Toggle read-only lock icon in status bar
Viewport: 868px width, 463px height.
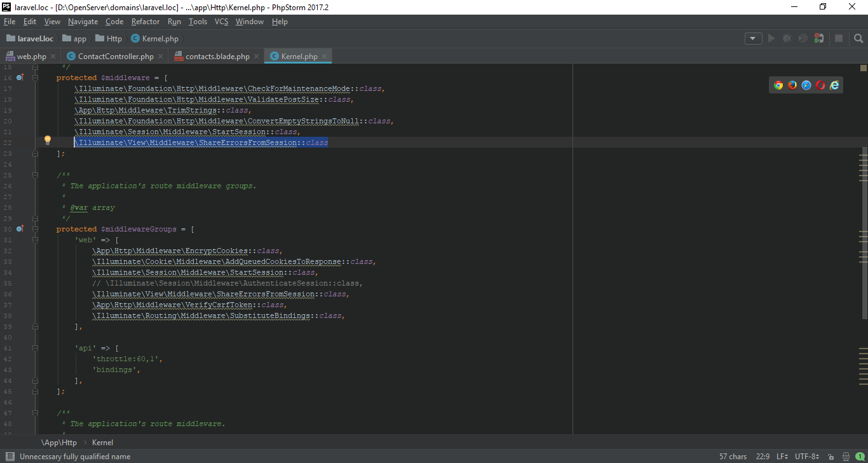click(x=831, y=457)
